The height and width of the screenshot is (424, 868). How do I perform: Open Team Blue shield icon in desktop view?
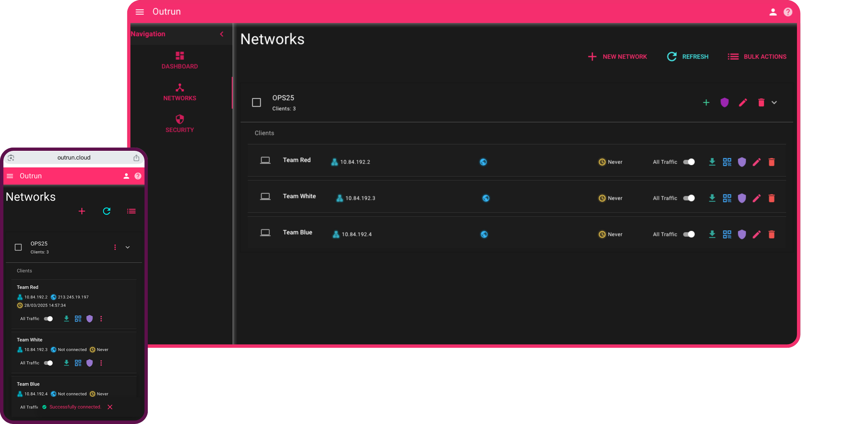(x=742, y=234)
